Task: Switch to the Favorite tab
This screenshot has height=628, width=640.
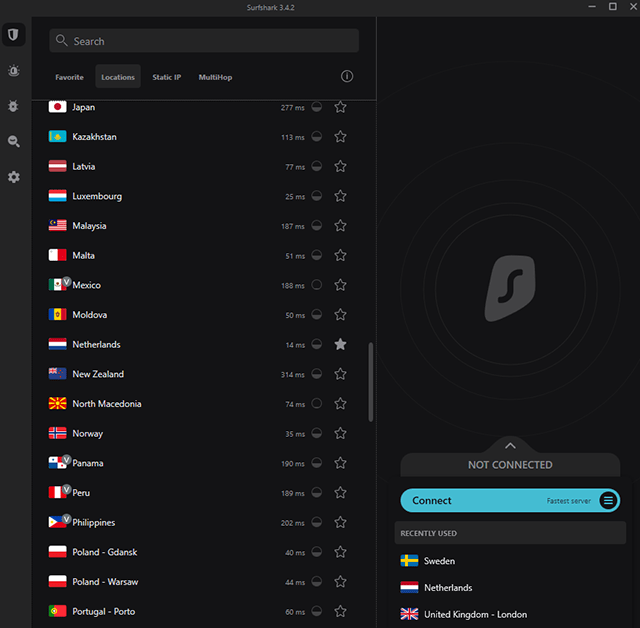Action: coord(69,77)
